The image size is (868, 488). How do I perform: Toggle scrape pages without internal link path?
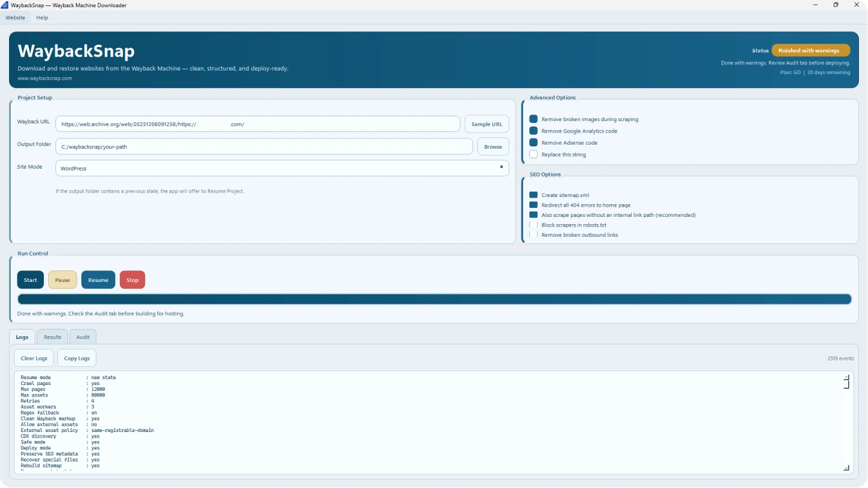point(533,215)
